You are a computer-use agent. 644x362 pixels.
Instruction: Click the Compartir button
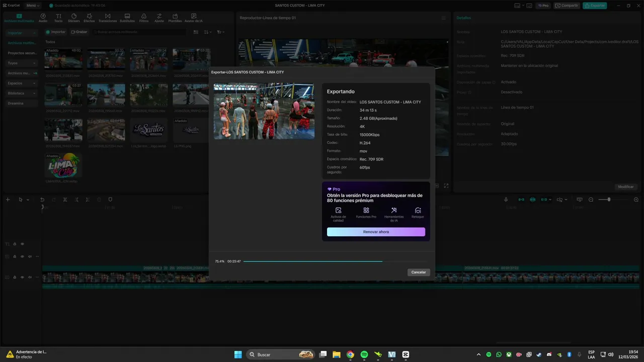[567, 6]
